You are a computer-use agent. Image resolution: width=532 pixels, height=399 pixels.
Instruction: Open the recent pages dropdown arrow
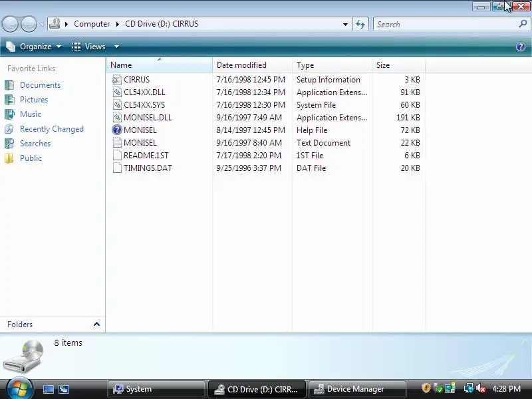pyautogui.click(x=42, y=25)
